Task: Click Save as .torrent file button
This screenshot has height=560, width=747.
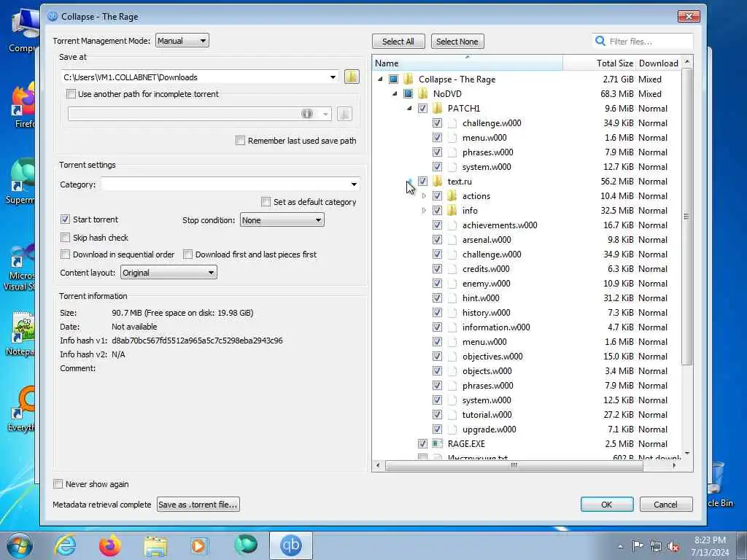Action: pyautogui.click(x=198, y=505)
